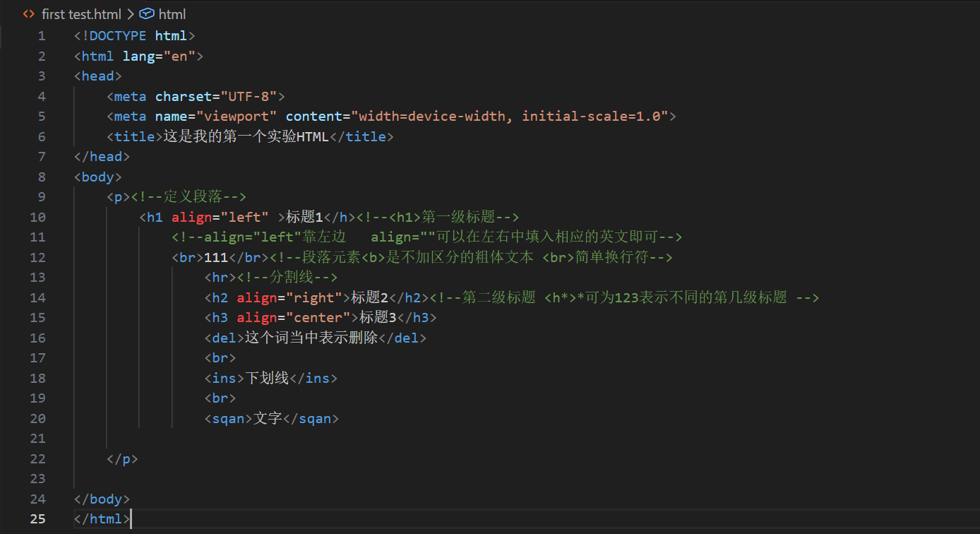Click the "UTF-8" charset value

pos(249,97)
